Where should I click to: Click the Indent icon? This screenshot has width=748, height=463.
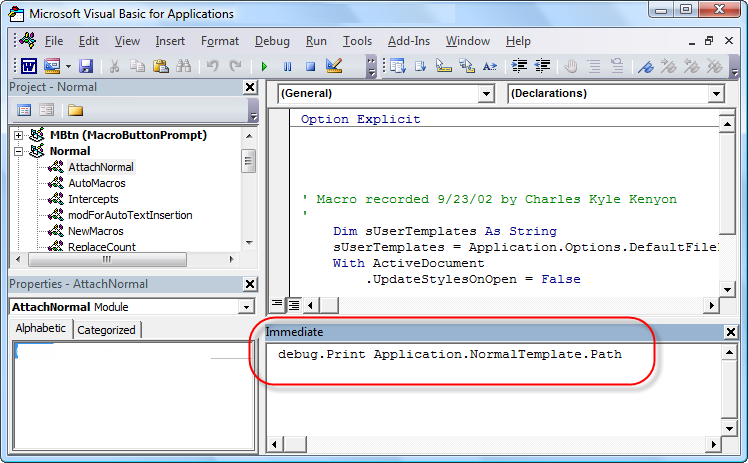point(519,66)
